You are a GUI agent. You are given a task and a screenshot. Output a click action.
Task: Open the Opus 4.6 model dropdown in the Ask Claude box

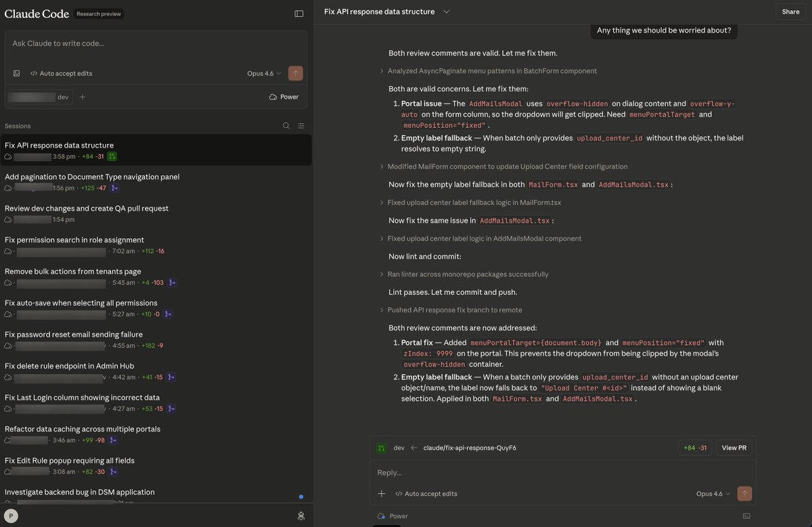264,73
